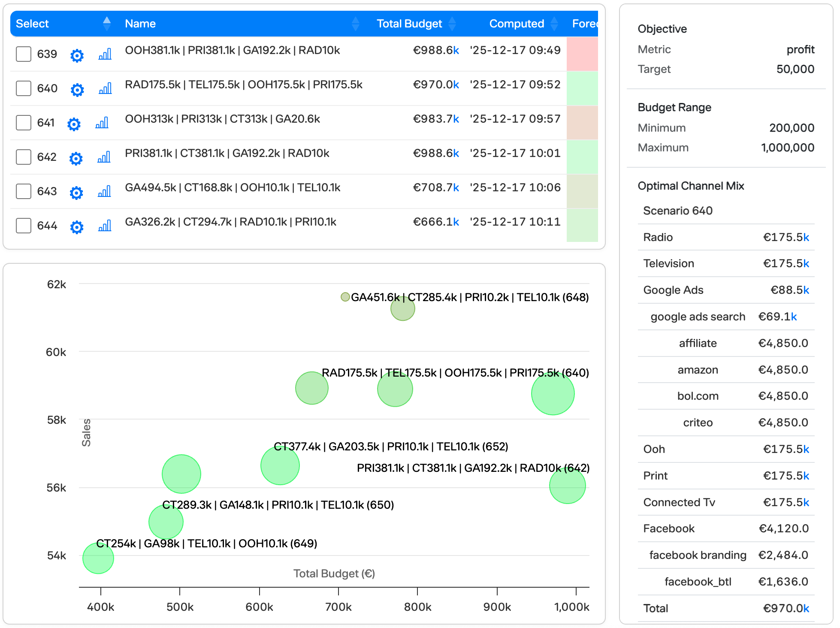This screenshot has width=840, height=628.
Task: Open settings gear for scenario 643
Action: pyautogui.click(x=76, y=193)
